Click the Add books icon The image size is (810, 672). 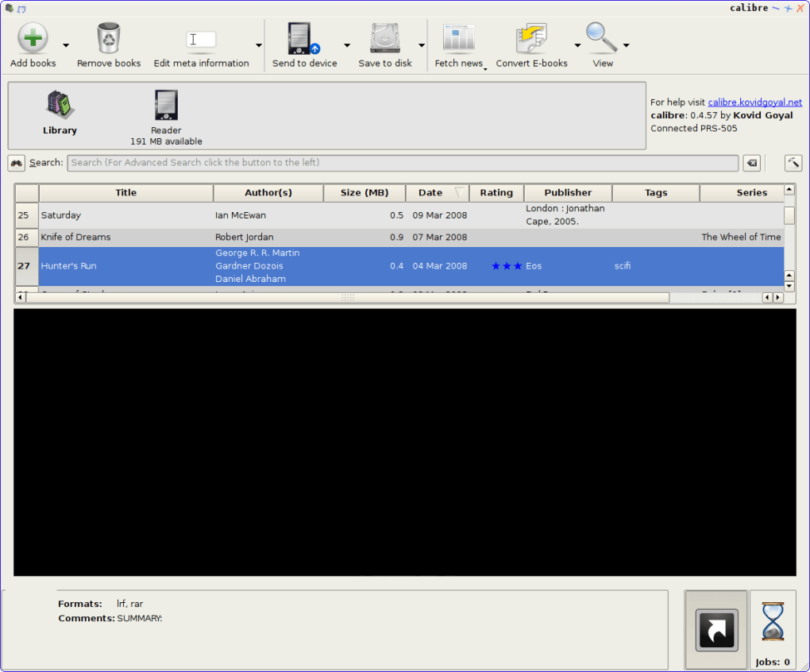(32, 37)
